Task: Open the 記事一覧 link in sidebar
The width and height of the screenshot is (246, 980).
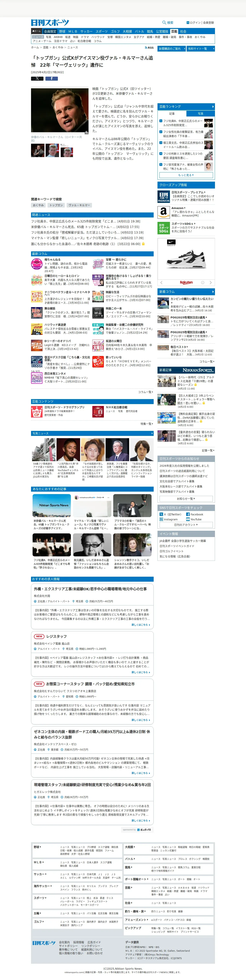Action: [x=208, y=450]
